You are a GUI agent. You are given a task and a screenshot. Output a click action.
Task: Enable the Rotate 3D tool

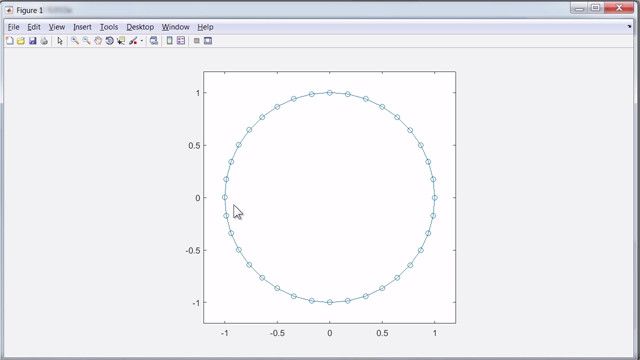pyautogui.click(x=109, y=41)
